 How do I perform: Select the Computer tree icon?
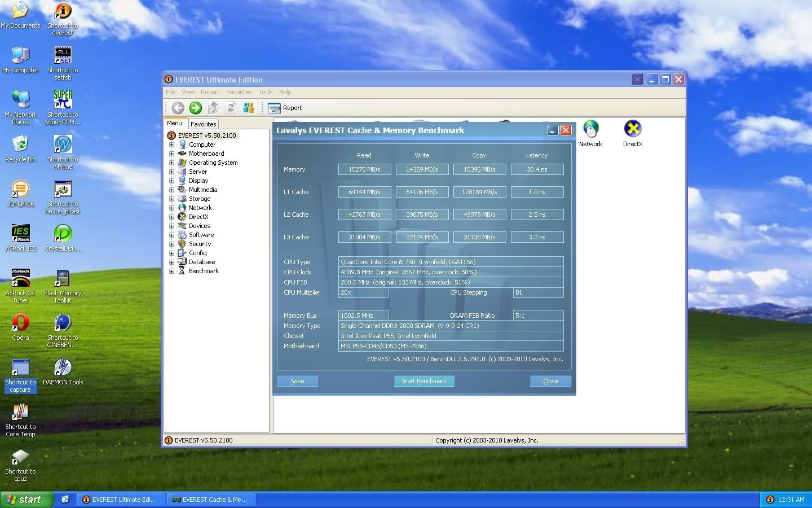[x=182, y=144]
